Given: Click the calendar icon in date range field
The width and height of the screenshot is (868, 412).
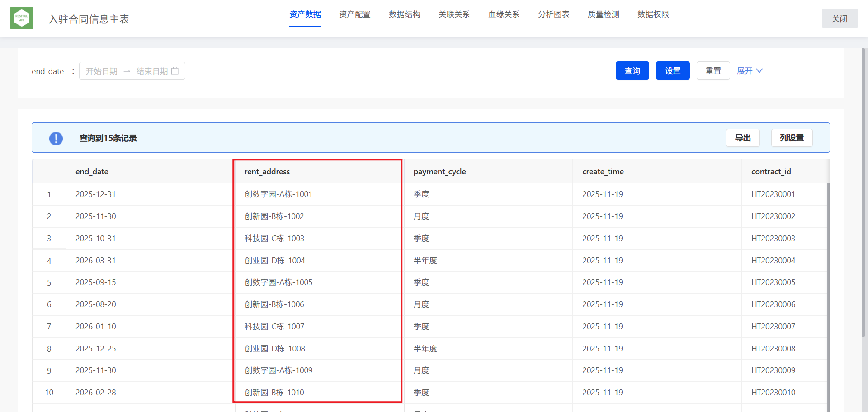Looking at the screenshot, I should coord(175,71).
